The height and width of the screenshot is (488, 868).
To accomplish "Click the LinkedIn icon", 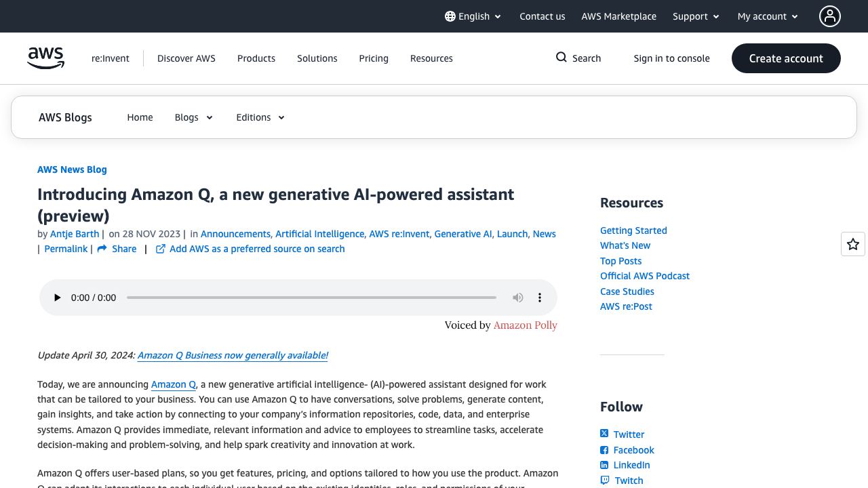I will click(x=604, y=465).
